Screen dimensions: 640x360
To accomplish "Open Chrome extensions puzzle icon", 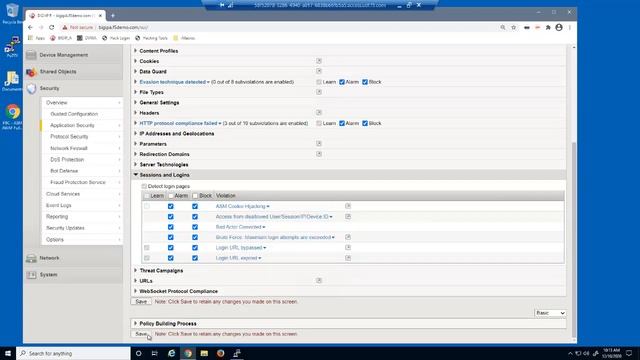I will pos(548,27).
